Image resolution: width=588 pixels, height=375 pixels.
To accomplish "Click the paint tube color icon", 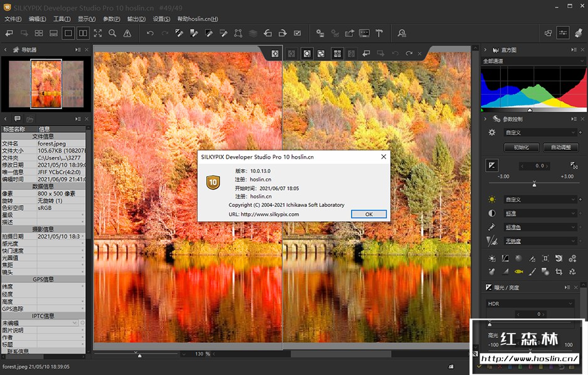I will (x=492, y=227).
